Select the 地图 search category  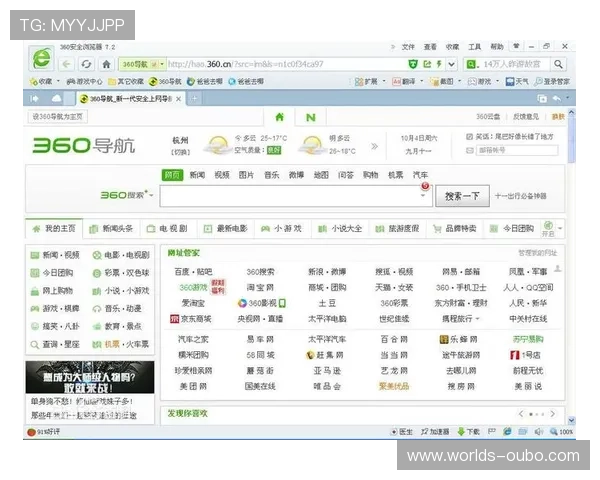point(321,175)
